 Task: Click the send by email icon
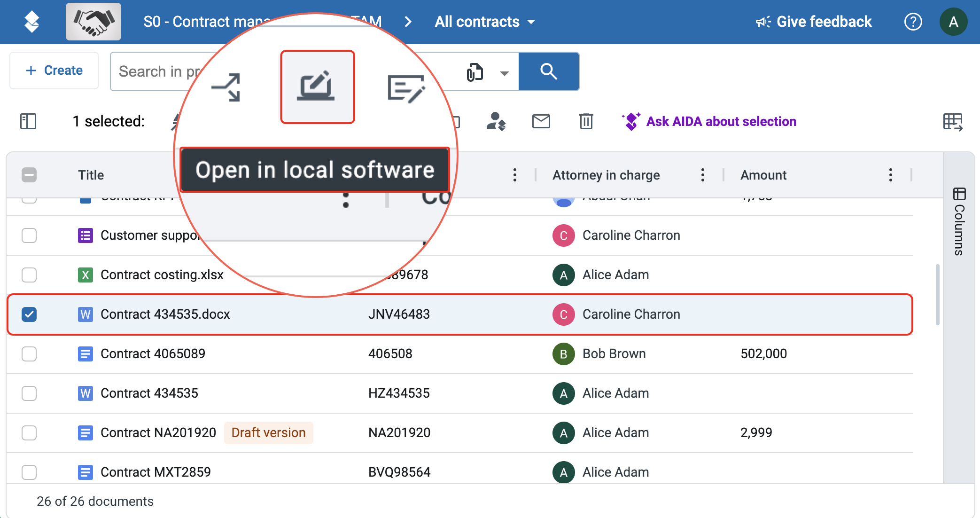click(x=541, y=121)
